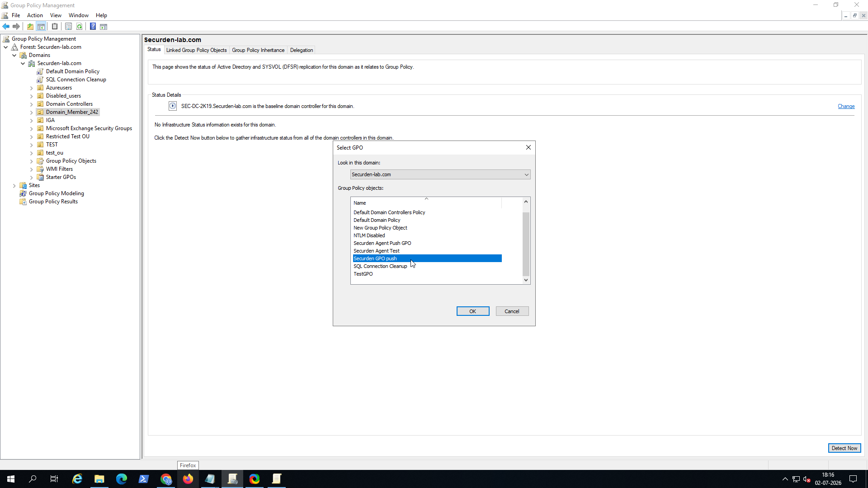Sort by the Name column header
Image resolution: width=868 pixels, height=488 pixels.
(x=426, y=203)
